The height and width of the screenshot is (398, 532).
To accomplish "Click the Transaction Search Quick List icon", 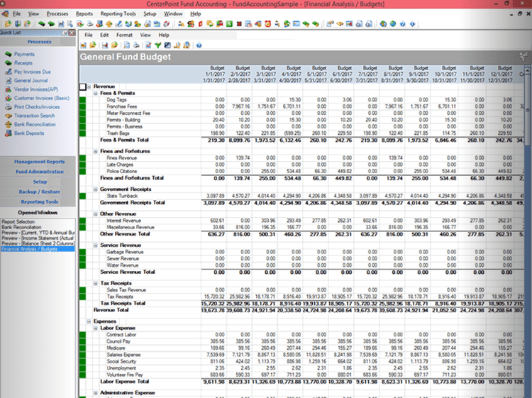I will [x=9, y=116].
